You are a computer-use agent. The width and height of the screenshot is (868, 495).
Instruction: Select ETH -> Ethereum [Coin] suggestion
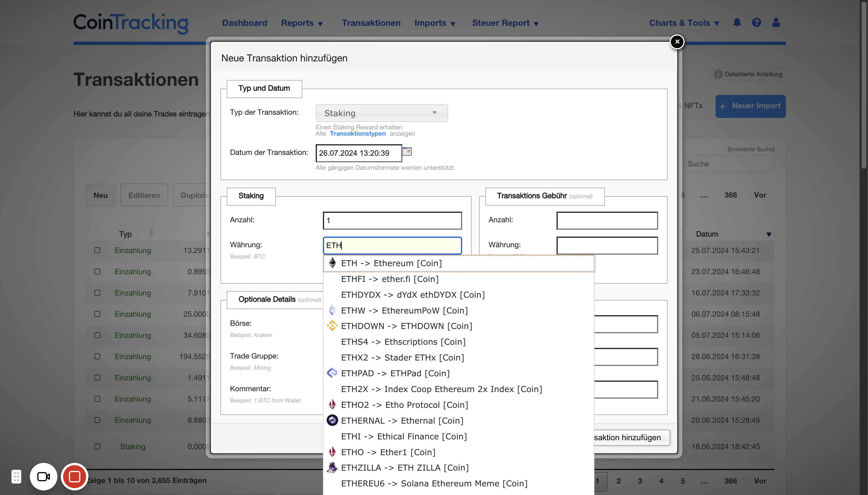click(x=458, y=263)
